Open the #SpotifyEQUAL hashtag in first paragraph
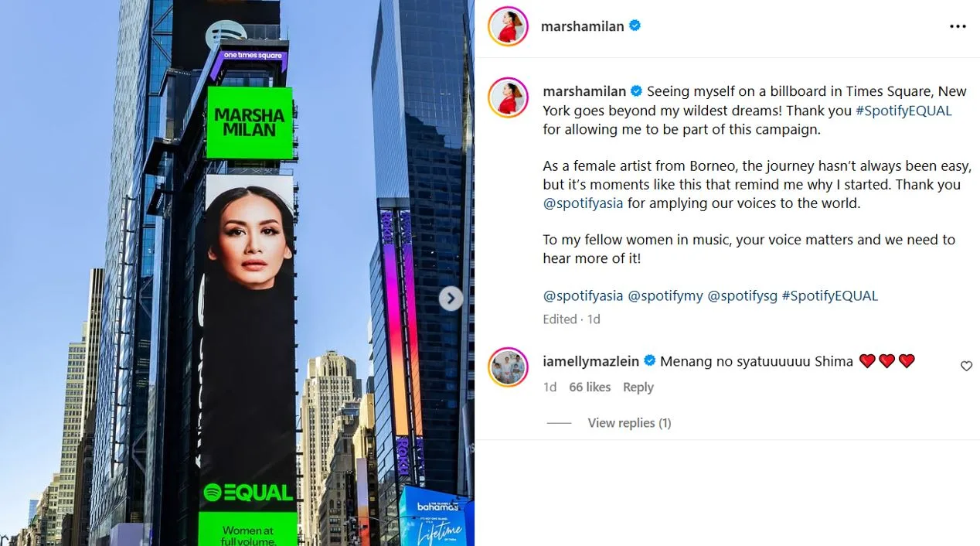Viewport: 980px width, 546px height. [x=903, y=110]
